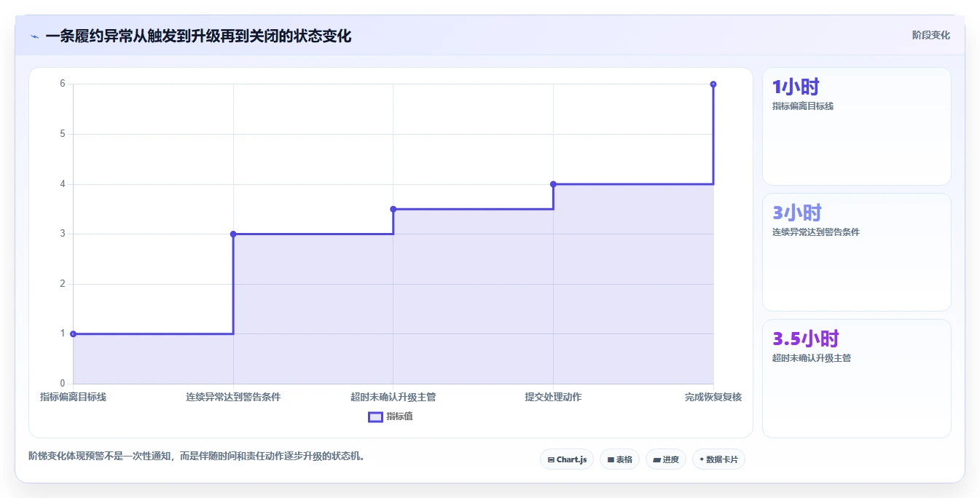Select the 进度 tag chip

pos(666,459)
